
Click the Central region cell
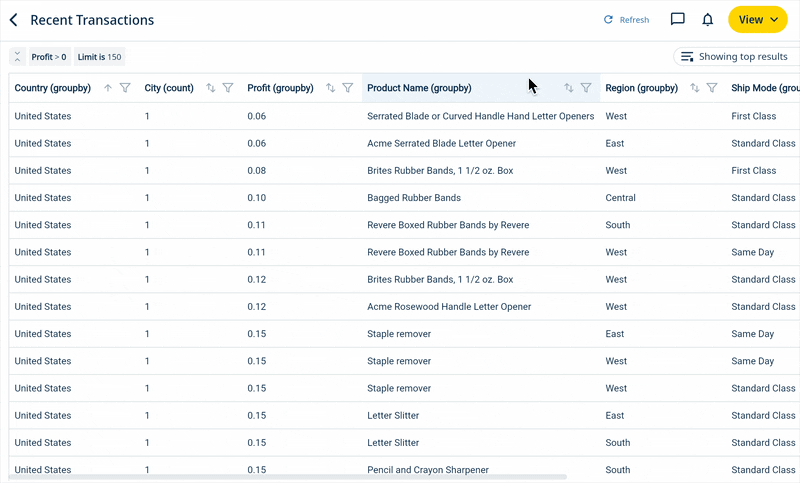(620, 198)
